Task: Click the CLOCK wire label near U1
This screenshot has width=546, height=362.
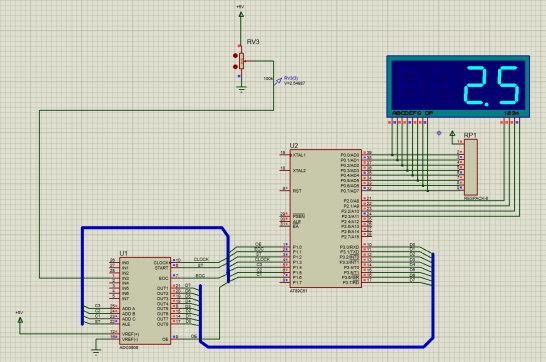Action: coord(201,259)
